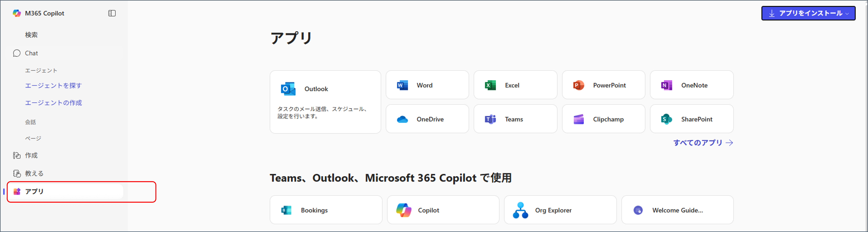
Task: Open Teams from the apps grid
Action: point(515,119)
